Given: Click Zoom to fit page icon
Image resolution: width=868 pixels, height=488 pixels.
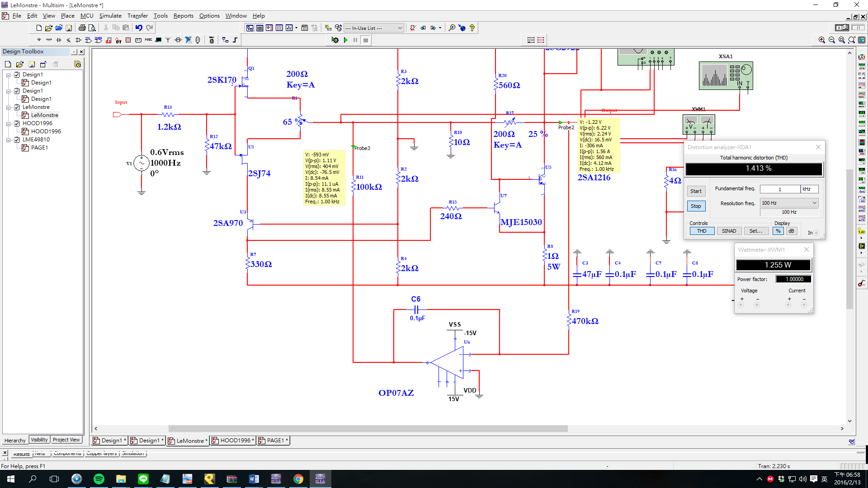Looking at the screenshot, I should click(x=852, y=40).
